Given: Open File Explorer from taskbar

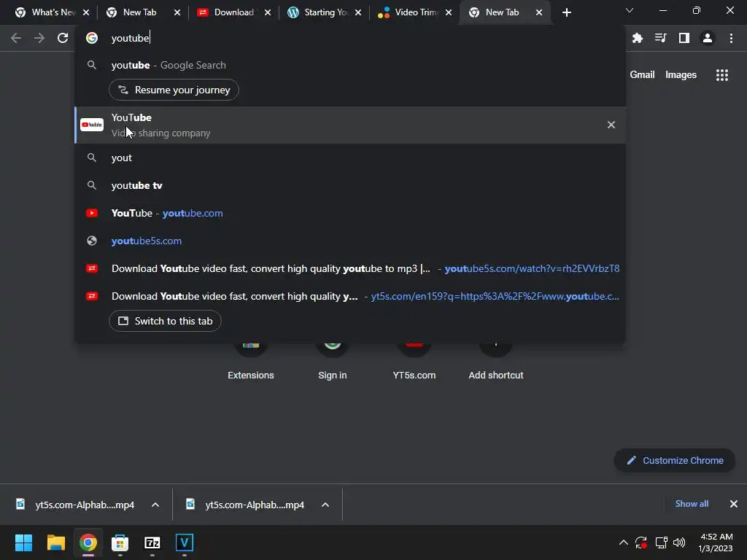Looking at the screenshot, I should tap(55, 542).
